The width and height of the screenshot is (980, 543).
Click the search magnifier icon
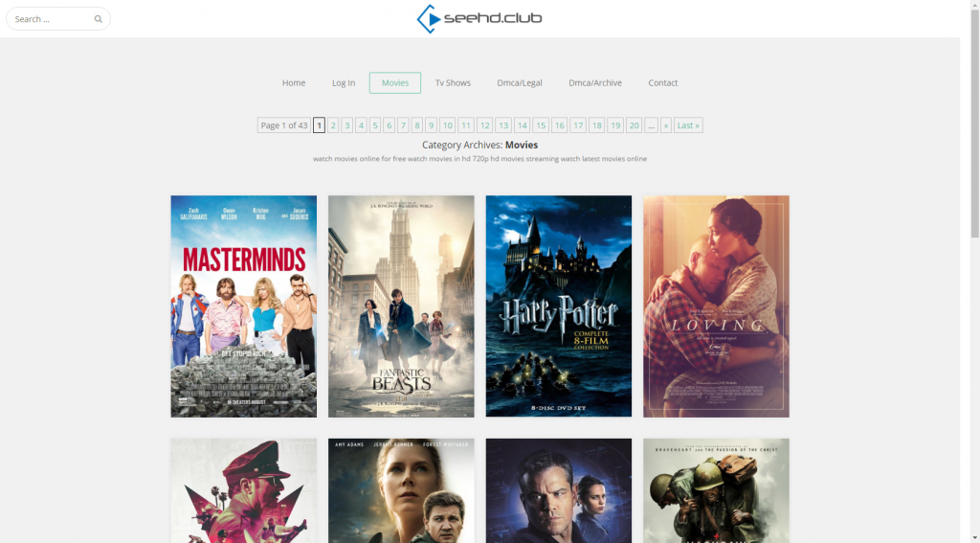pos(99,19)
